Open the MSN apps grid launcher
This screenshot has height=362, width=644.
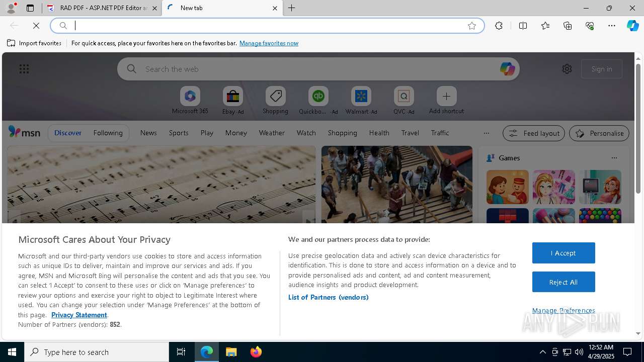(x=24, y=69)
